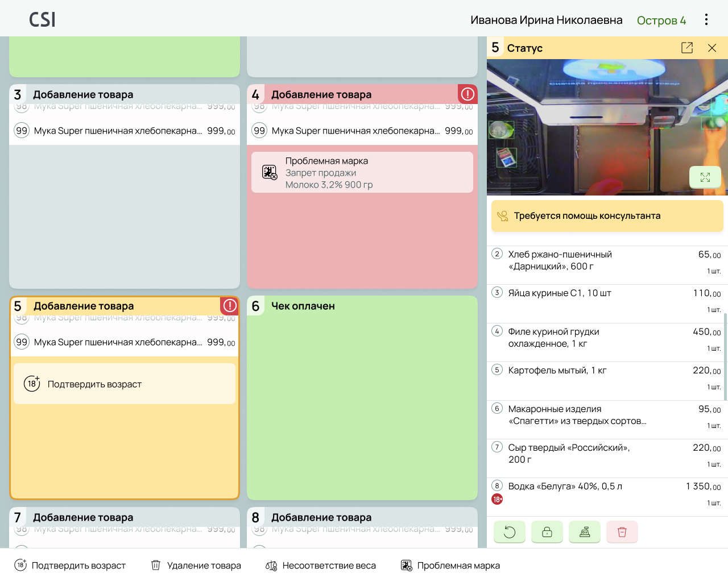Click the 18+ icon in card 5
The image size is (728, 582).
tap(32, 384)
